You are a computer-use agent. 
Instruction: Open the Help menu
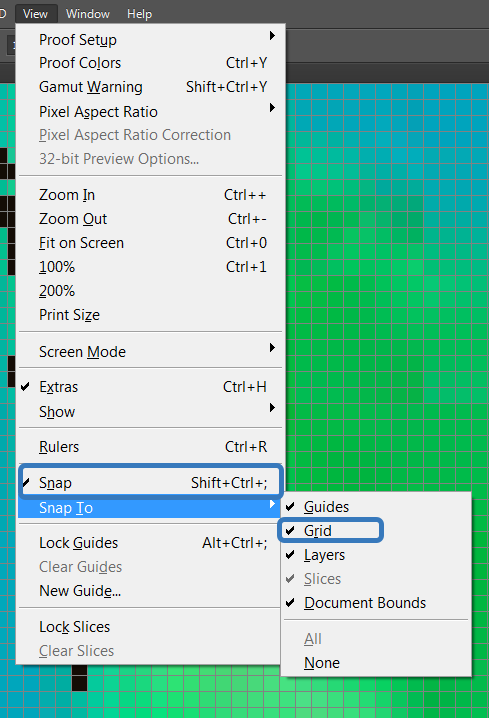click(139, 14)
